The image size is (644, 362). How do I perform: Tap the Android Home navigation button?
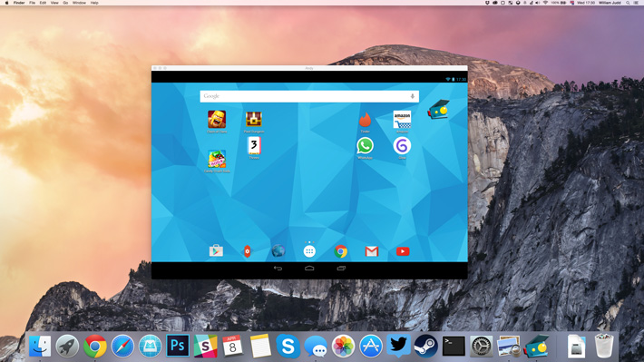click(309, 269)
